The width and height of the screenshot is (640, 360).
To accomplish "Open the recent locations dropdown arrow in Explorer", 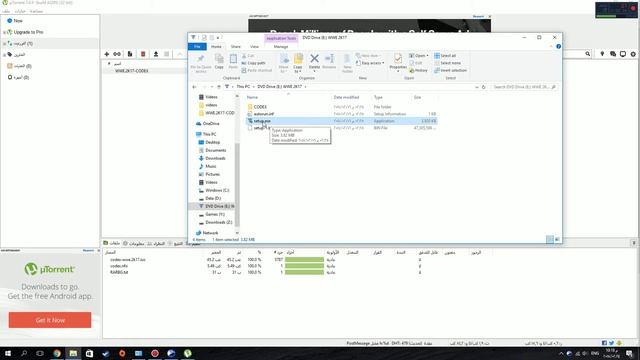I will (212, 87).
